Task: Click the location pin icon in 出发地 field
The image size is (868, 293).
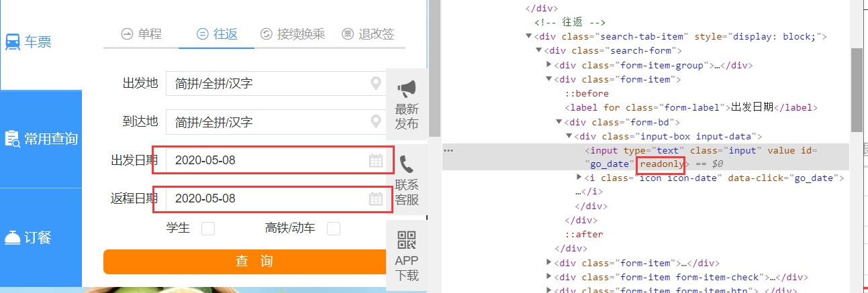Action: point(376,84)
